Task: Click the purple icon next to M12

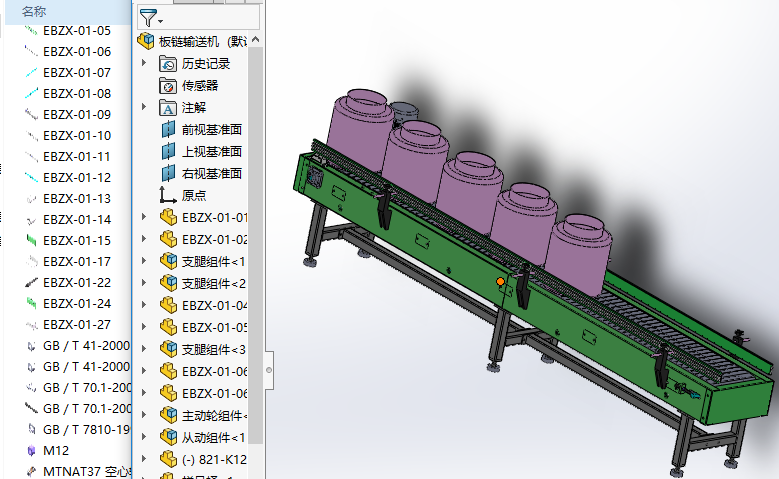Action: click(31, 450)
